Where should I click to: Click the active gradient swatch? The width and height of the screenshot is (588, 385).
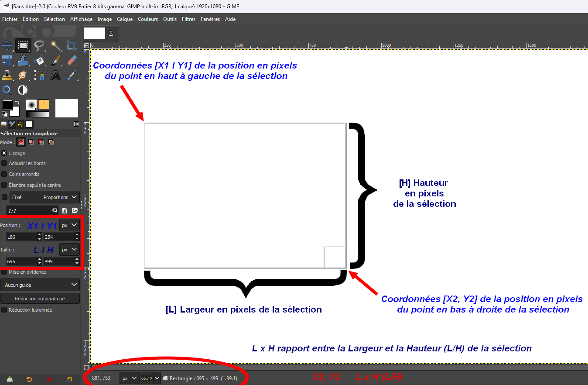38,114
